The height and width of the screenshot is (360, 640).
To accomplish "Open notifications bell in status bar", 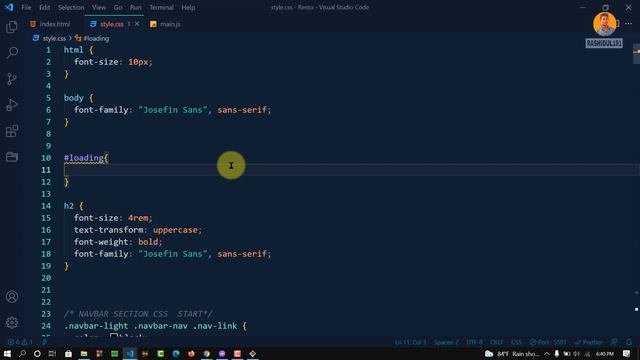I will point(629,342).
